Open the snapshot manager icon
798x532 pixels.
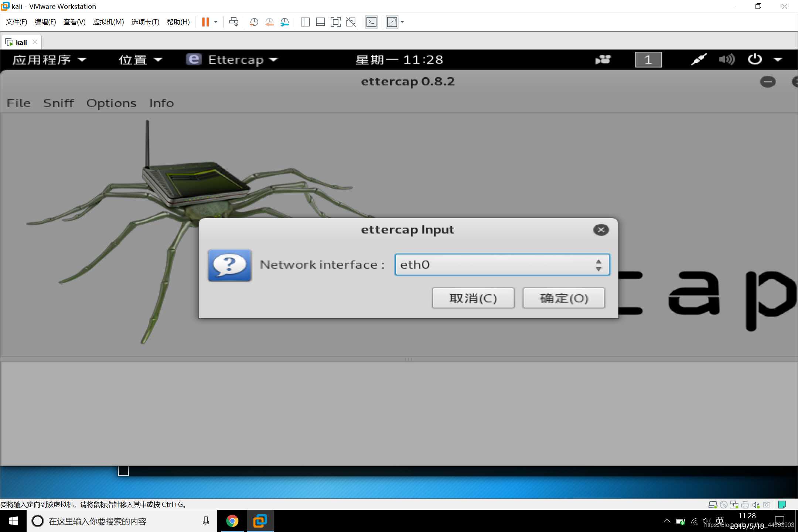284,22
